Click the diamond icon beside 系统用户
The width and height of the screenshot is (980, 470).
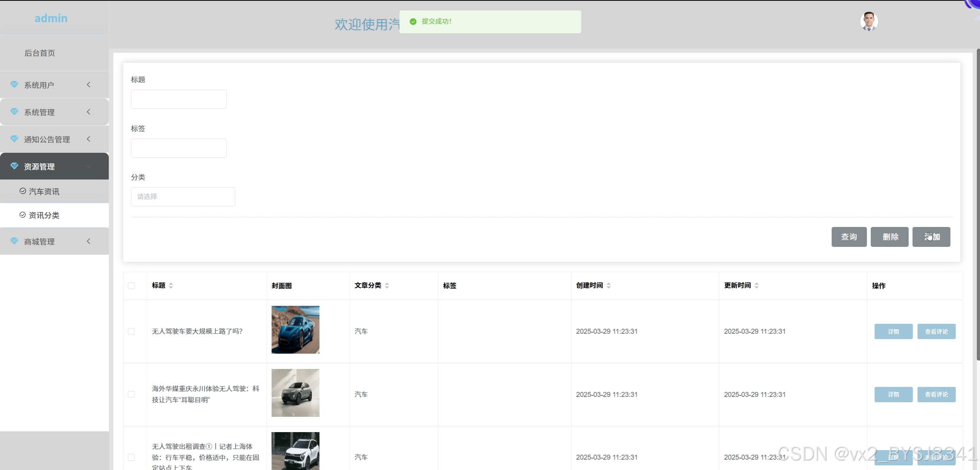[x=15, y=85]
